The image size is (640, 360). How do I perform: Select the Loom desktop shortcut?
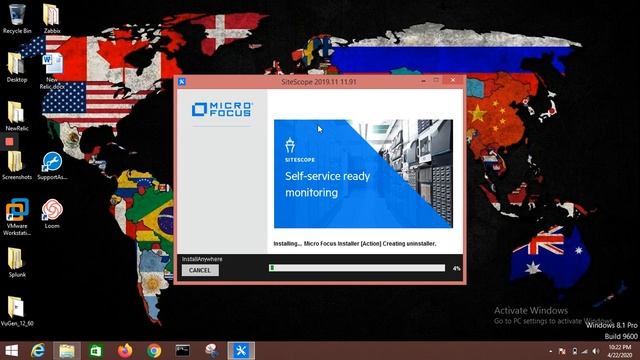[x=52, y=213]
